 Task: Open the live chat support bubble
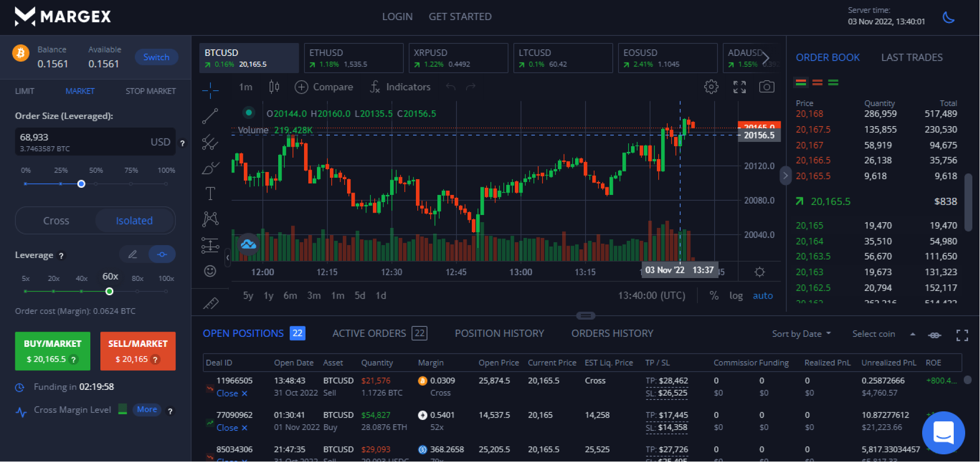(x=943, y=432)
